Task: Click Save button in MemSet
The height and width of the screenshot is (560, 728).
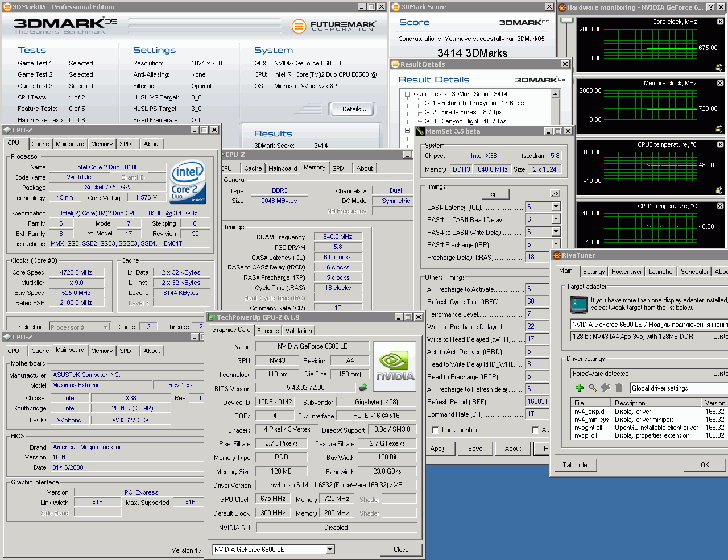Action: click(x=475, y=449)
